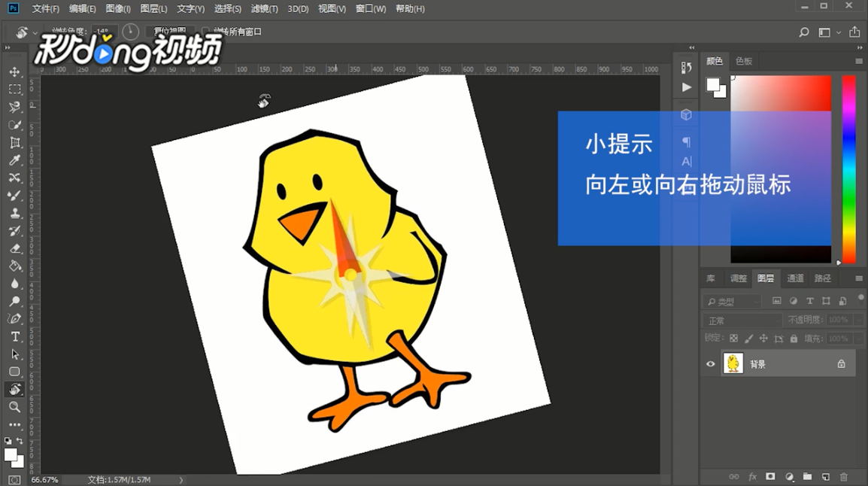Reset to default foreground and background colors
Image resolution: width=868 pixels, height=486 pixels.
point(8,441)
